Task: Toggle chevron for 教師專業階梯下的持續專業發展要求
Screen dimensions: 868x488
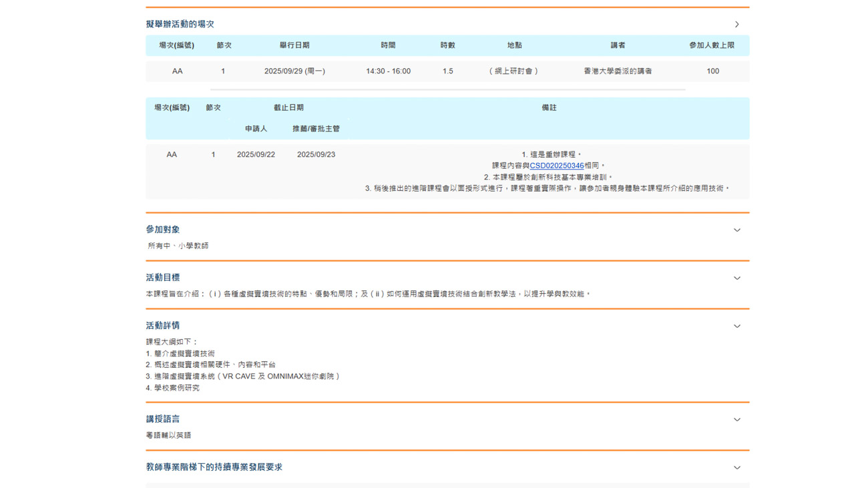Action: coord(736,468)
